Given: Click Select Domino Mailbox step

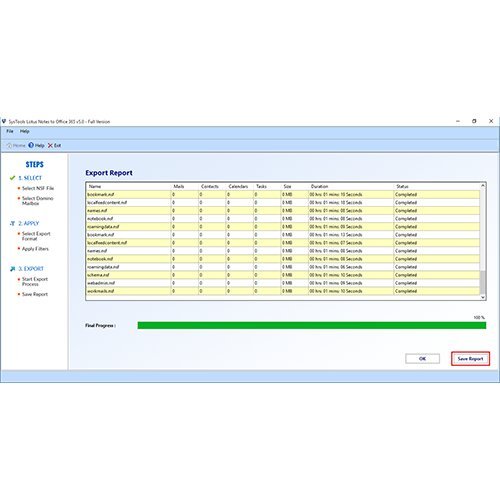Looking at the screenshot, I should coord(37,201).
